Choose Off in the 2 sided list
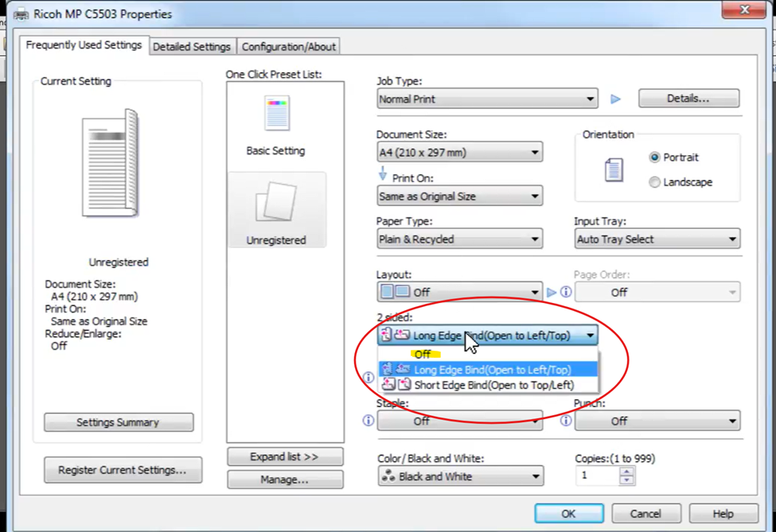The width and height of the screenshot is (776, 532). [x=488, y=354]
